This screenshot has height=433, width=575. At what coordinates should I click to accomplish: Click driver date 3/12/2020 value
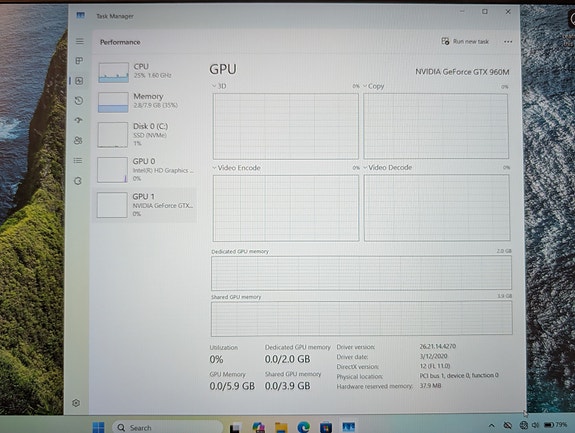point(433,356)
